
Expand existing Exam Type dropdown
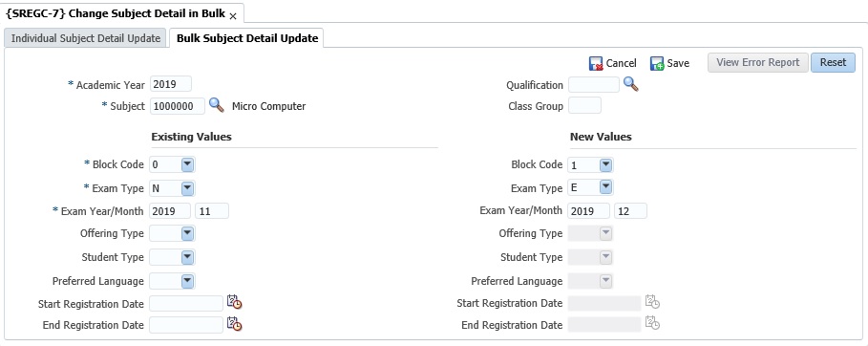coord(187,188)
